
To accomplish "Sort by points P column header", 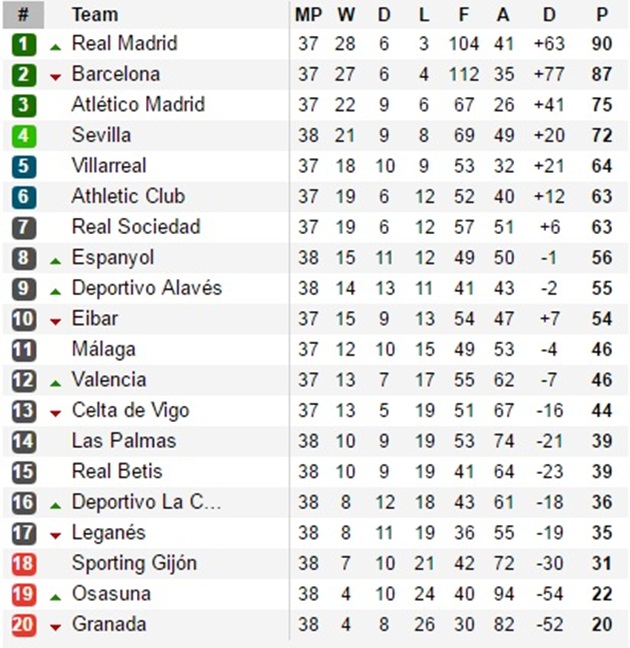I will point(601,15).
